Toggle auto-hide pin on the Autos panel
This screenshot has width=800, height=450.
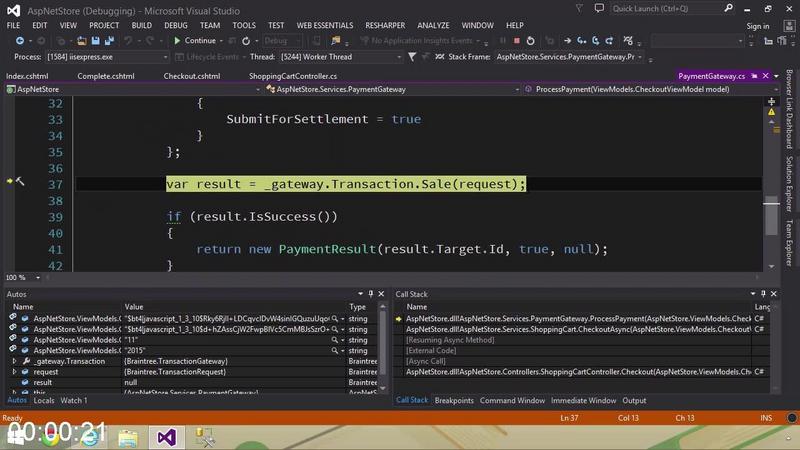[371, 294]
